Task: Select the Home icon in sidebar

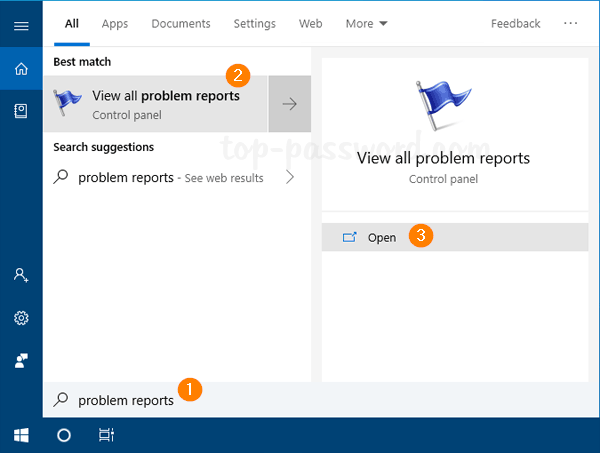Action: 21,69
